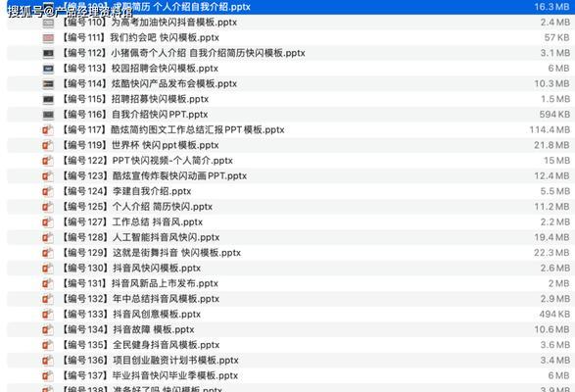Select 李建自我介绍.pptx file
This screenshot has width=575, height=392.
click(x=291, y=192)
